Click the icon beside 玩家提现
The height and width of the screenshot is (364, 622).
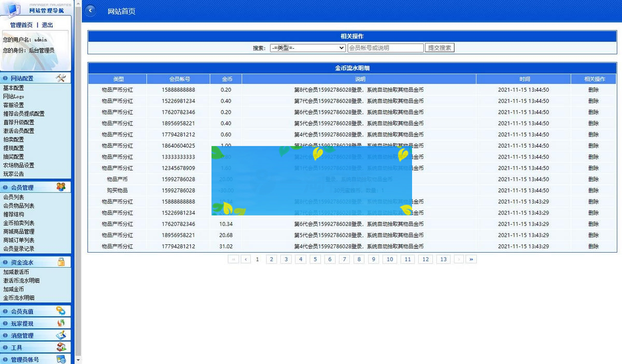click(x=61, y=323)
